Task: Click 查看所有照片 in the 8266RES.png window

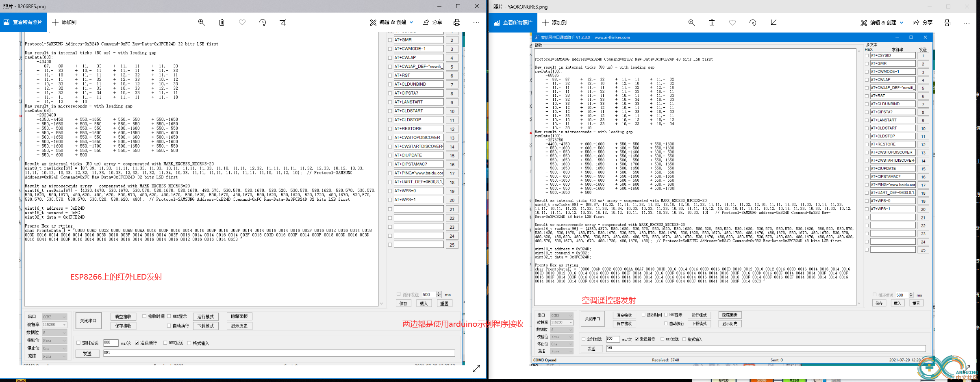Action: (24, 22)
